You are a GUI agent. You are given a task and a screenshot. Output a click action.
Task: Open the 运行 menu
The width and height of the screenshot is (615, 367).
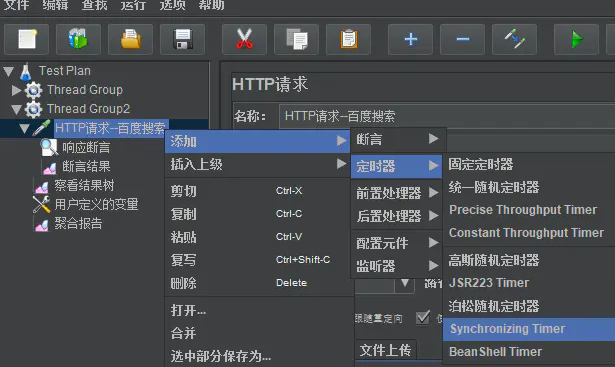click(x=133, y=5)
